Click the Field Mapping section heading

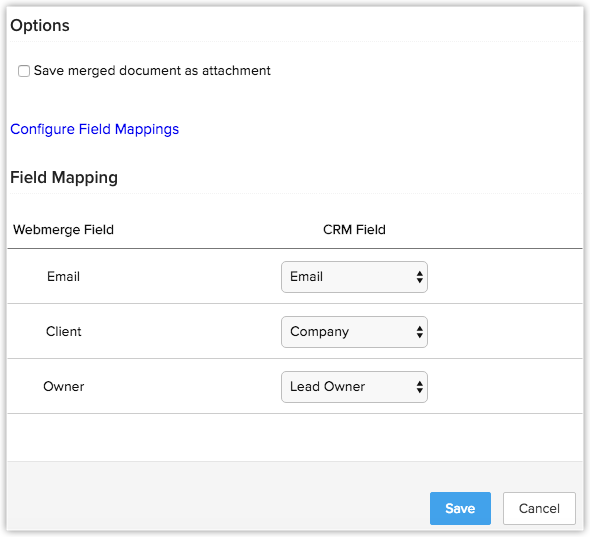pos(64,178)
